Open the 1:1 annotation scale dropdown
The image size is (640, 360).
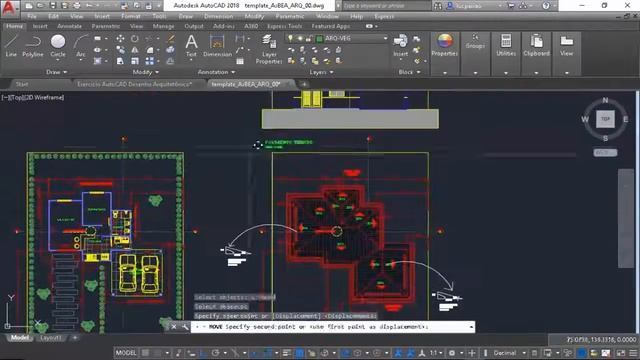(x=440, y=353)
